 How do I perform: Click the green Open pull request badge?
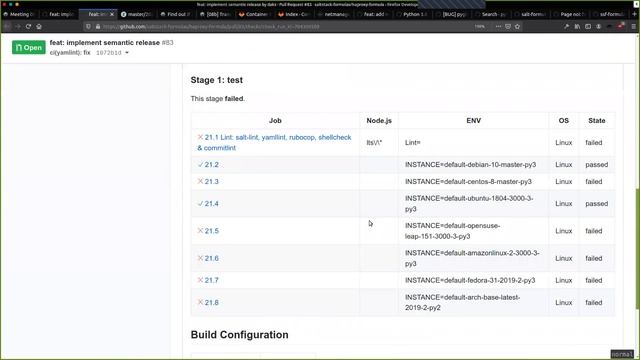click(x=29, y=47)
